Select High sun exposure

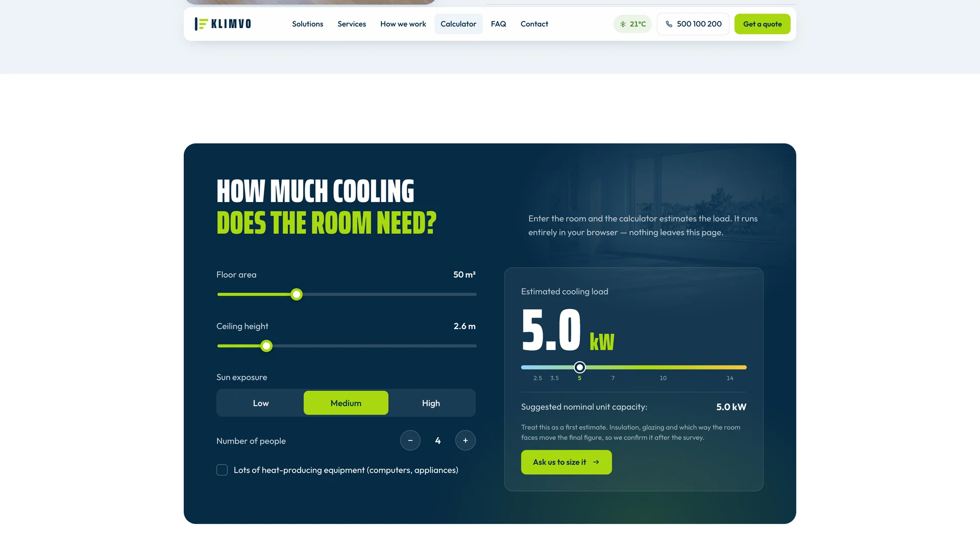pyautogui.click(x=431, y=403)
